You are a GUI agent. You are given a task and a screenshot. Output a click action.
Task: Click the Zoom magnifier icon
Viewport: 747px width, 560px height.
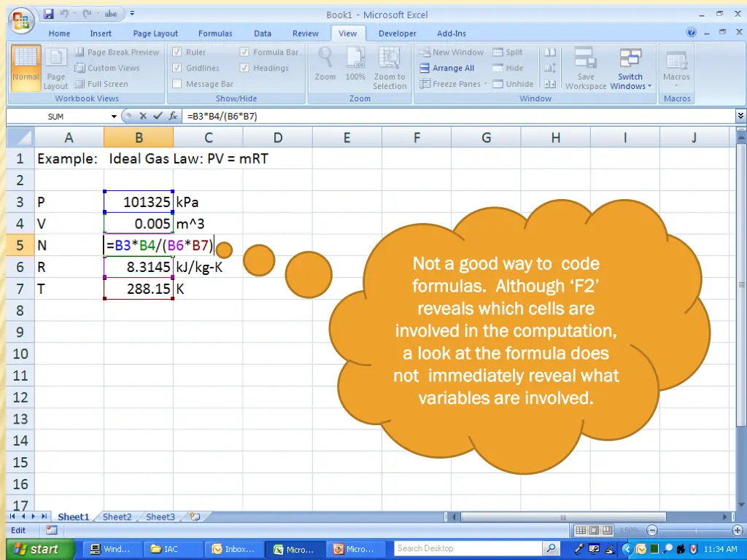(x=325, y=60)
